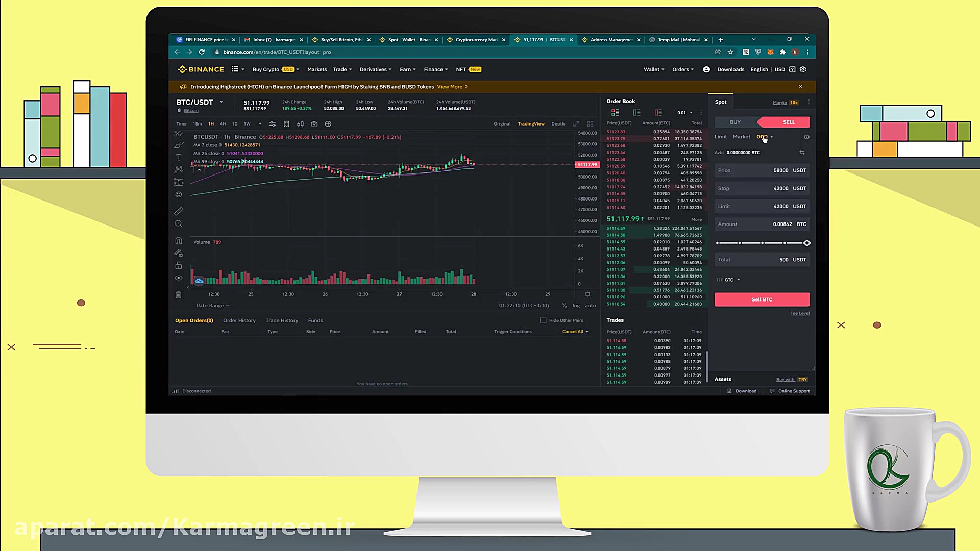Switch to the Order History tab

[239, 321]
